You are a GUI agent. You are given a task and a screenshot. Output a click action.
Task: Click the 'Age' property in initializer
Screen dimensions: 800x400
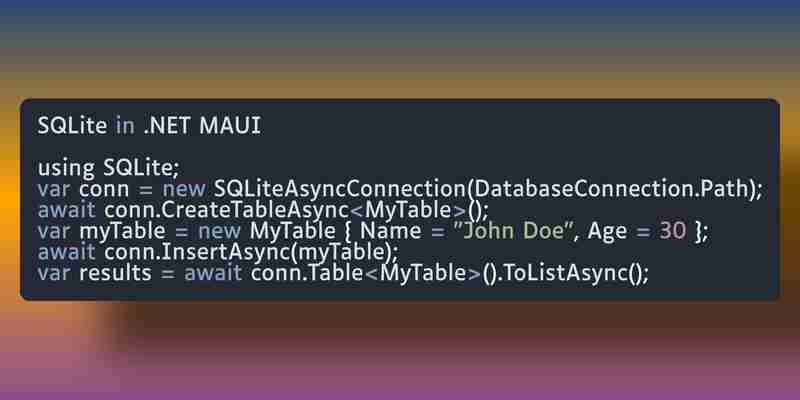click(607, 233)
